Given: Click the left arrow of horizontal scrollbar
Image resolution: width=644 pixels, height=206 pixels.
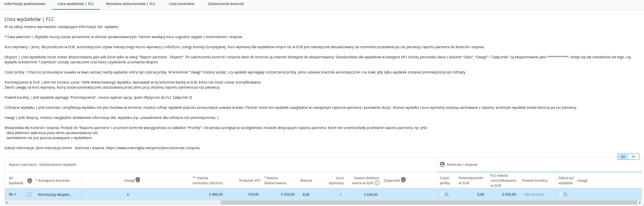Looking at the screenshot, I should point(7,203).
